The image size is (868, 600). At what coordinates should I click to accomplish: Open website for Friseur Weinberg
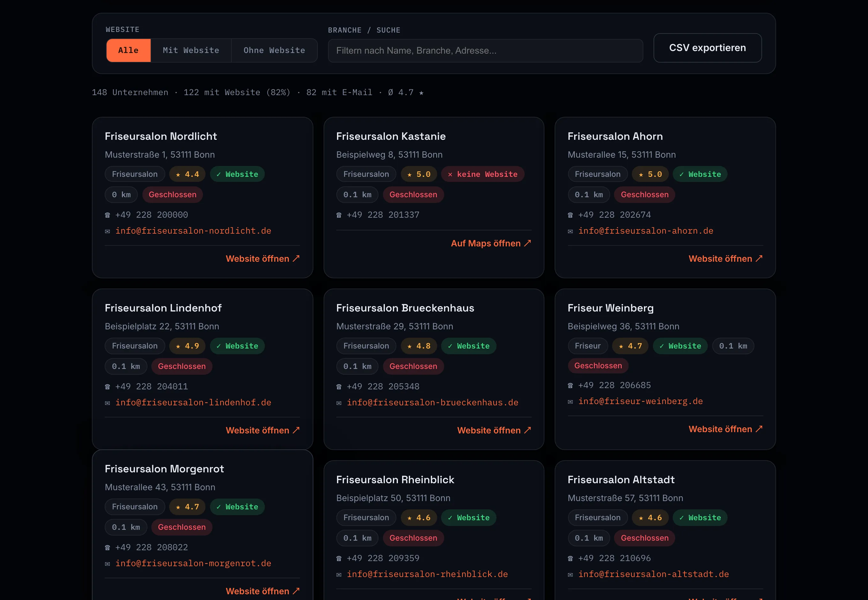click(x=726, y=429)
